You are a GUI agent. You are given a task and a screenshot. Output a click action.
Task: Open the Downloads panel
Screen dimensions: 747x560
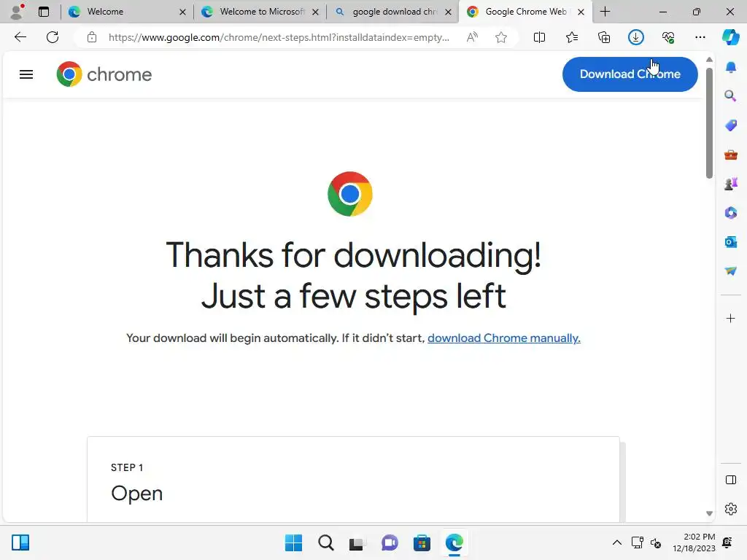click(636, 37)
